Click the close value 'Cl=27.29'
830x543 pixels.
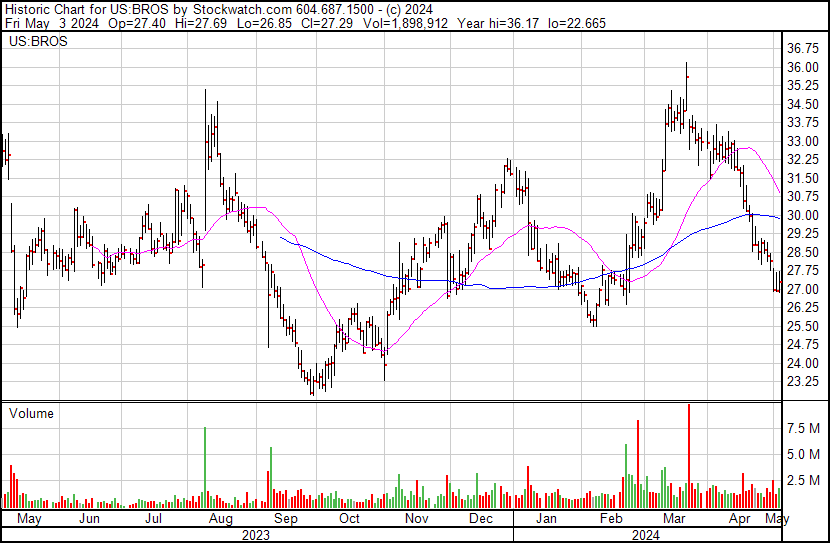[x=327, y=23]
